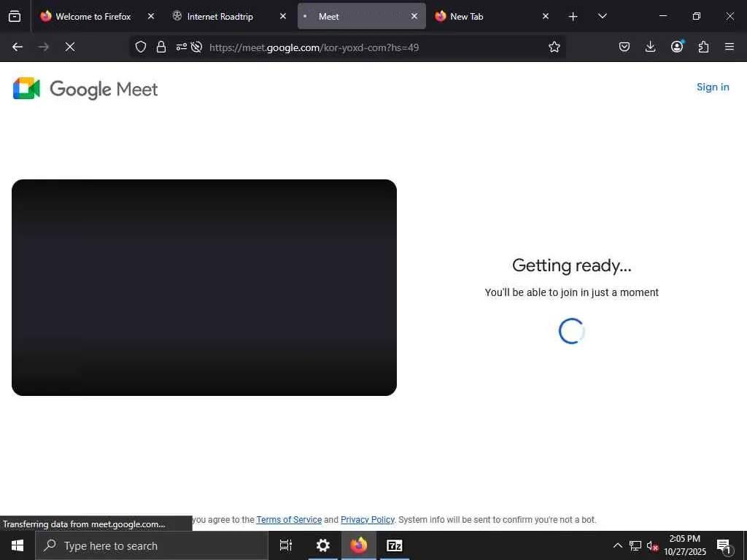Show hidden system tray icons
Viewport: 747px width, 560px height.
(x=617, y=545)
